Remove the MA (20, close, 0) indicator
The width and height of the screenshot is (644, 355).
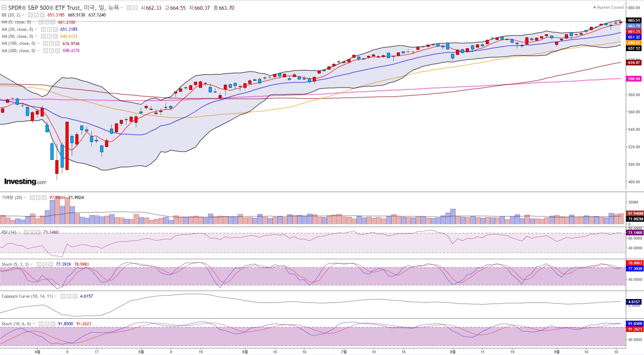[55, 29]
